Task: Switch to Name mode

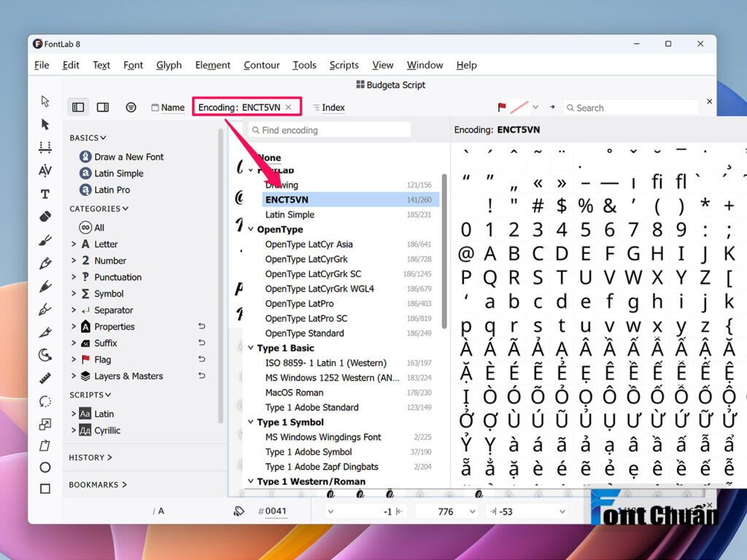Action: coord(168,108)
